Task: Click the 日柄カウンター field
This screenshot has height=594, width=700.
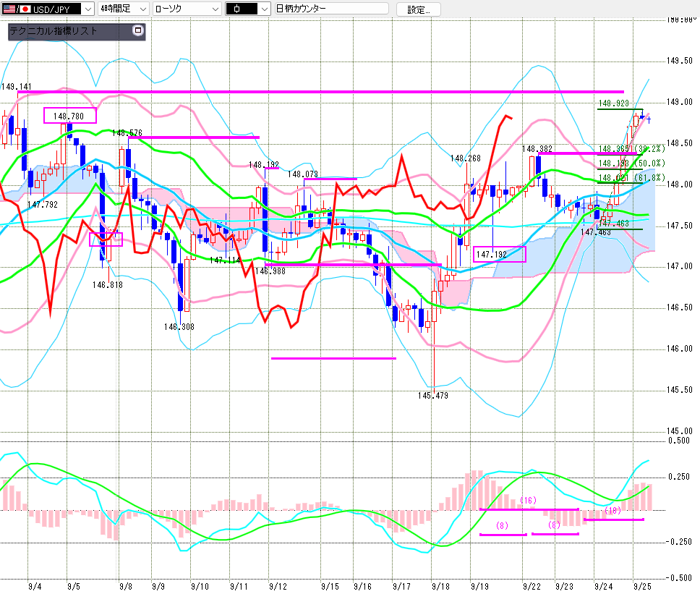Action: (331, 9)
